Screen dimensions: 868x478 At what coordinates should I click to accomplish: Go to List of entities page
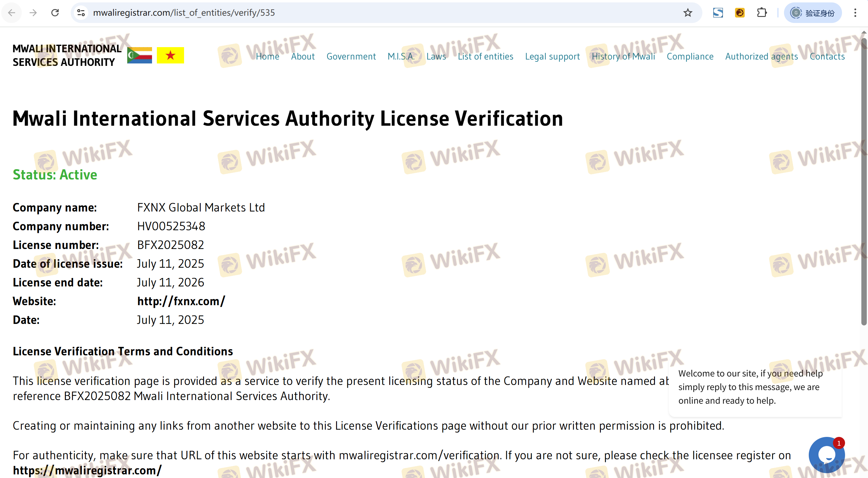[485, 57]
